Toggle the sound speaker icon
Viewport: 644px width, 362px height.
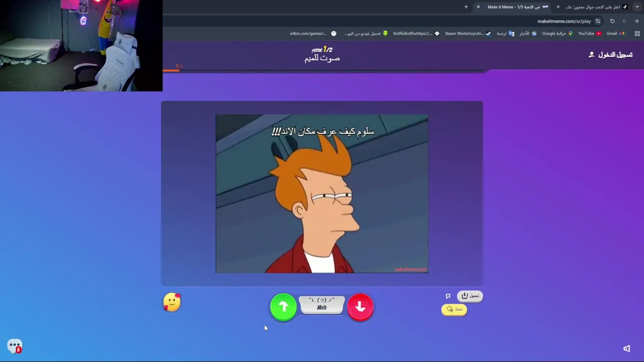(x=627, y=348)
